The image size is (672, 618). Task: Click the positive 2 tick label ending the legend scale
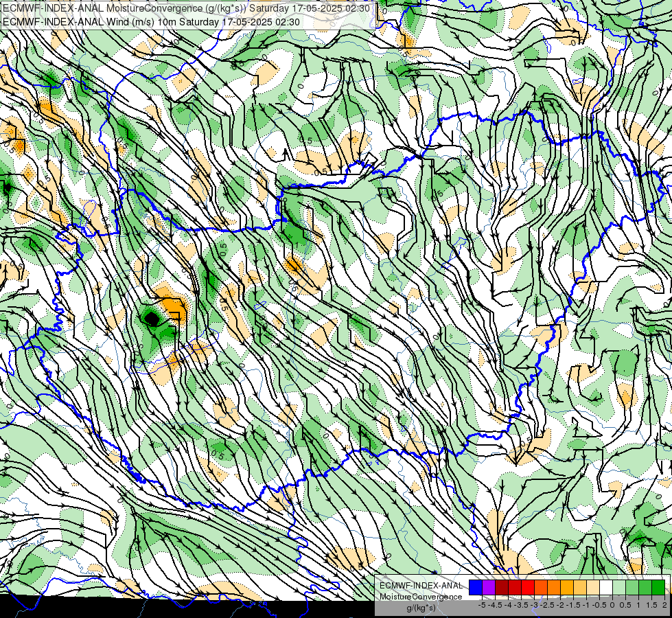pos(664,605)
